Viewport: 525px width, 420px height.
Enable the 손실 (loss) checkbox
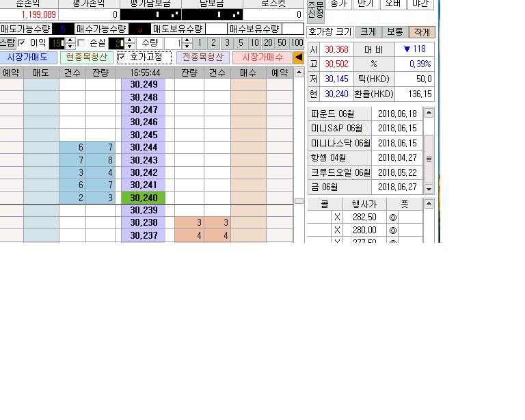click(81, 42)
